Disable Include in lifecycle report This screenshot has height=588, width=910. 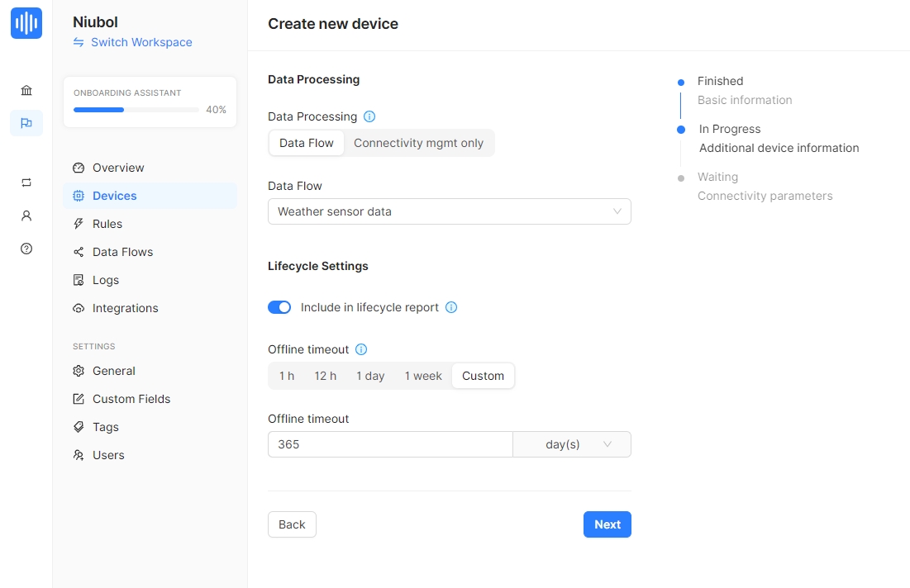[x=279, y=306]
